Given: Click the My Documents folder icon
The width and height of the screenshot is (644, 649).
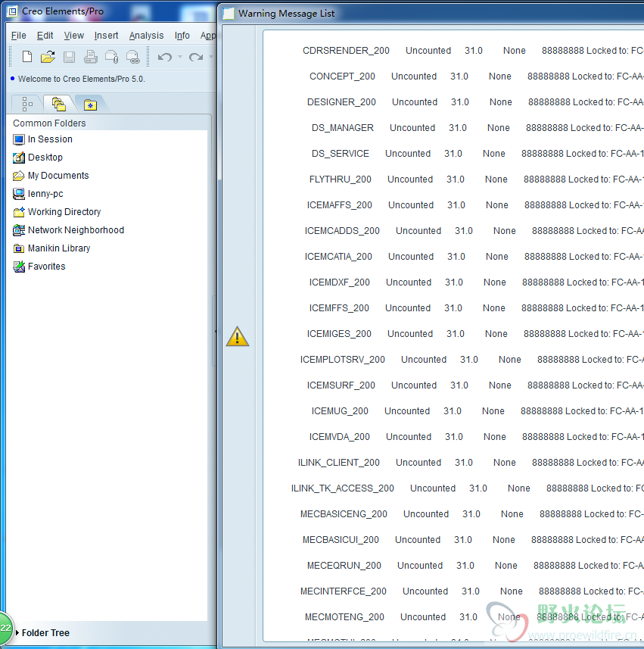Looking at the screenshot, I should [x=19, y=176].
